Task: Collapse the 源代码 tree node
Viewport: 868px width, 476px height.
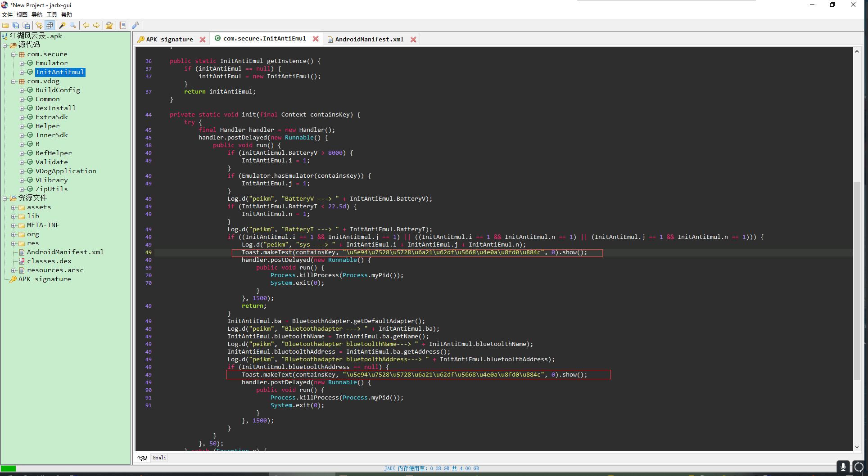Action: coord(5,45)
